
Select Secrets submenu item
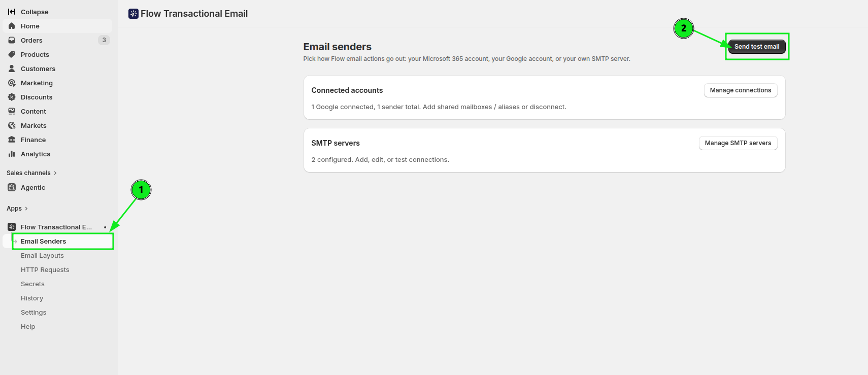(57, 284)
